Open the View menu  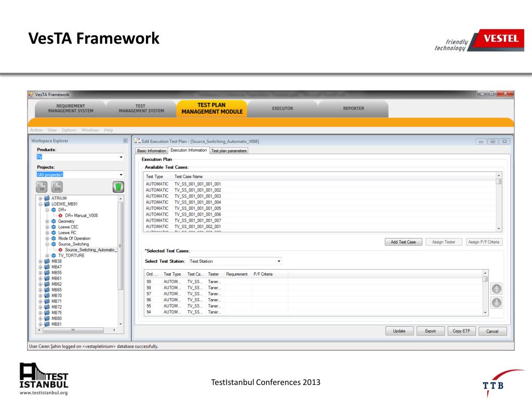coord(52,130)
